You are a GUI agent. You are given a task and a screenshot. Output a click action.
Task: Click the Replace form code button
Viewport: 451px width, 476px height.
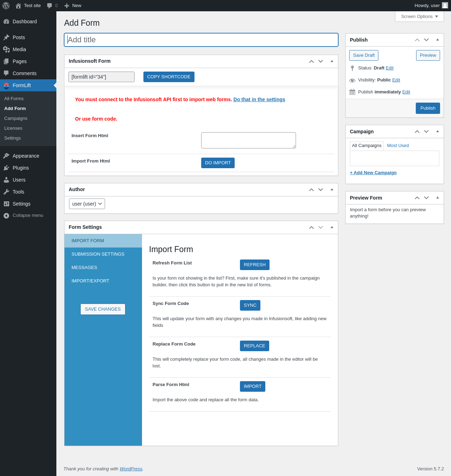(x=254, y=346)
